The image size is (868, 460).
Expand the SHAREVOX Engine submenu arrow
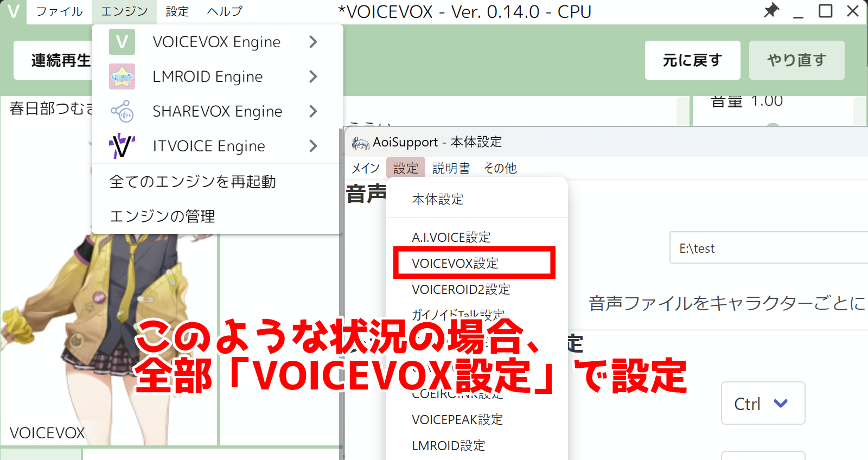[x=313, y=111]
